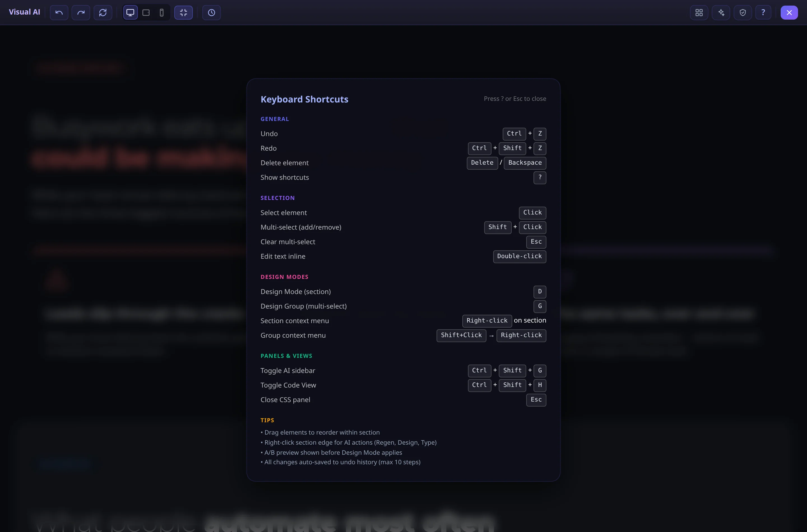
Task: Click 'Press ? or Esc to close' hint
Action: (515, 99)
